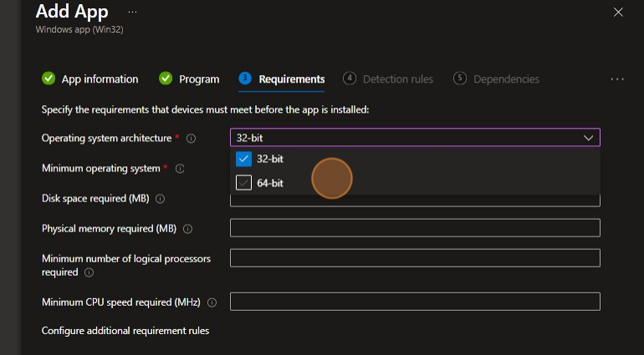Click info icon beside Minimum CPU speed
644x355 pixels.
click(x=212, y=302)
